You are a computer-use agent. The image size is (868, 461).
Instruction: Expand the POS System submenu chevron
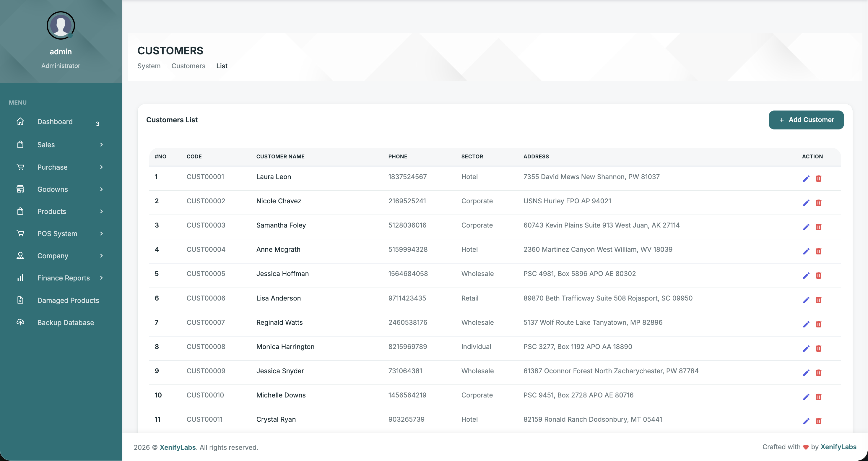pos(101,233)
